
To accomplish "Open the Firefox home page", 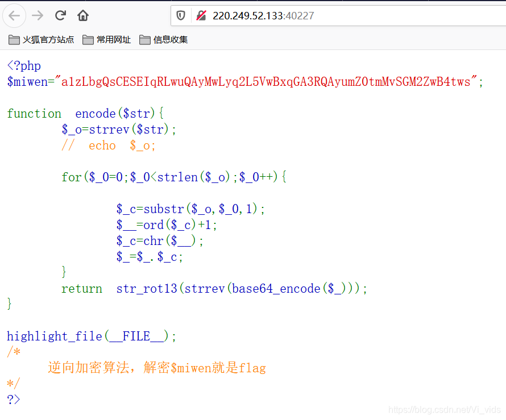I will pos(83,15).
